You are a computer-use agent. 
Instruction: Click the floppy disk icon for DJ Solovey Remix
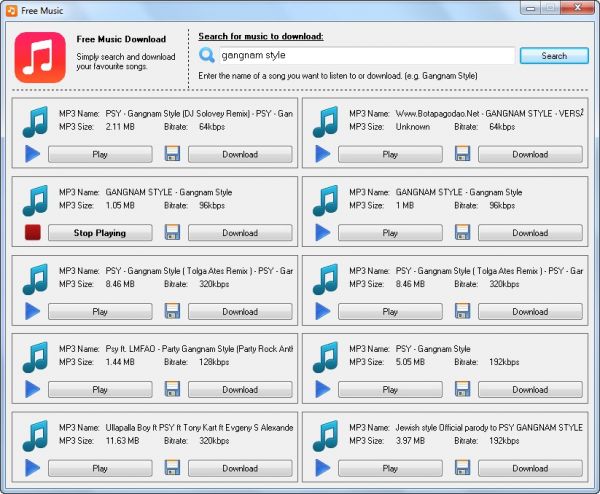point(172,153)
